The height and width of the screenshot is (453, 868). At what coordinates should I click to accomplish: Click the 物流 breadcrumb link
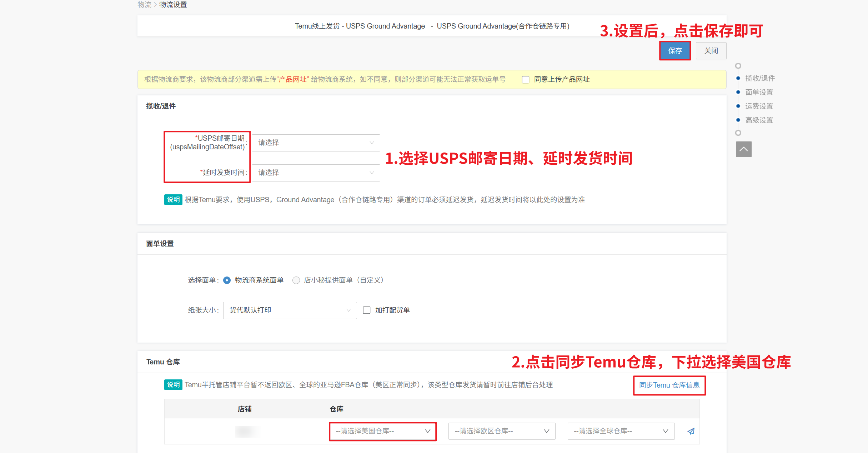pos(144,5)
